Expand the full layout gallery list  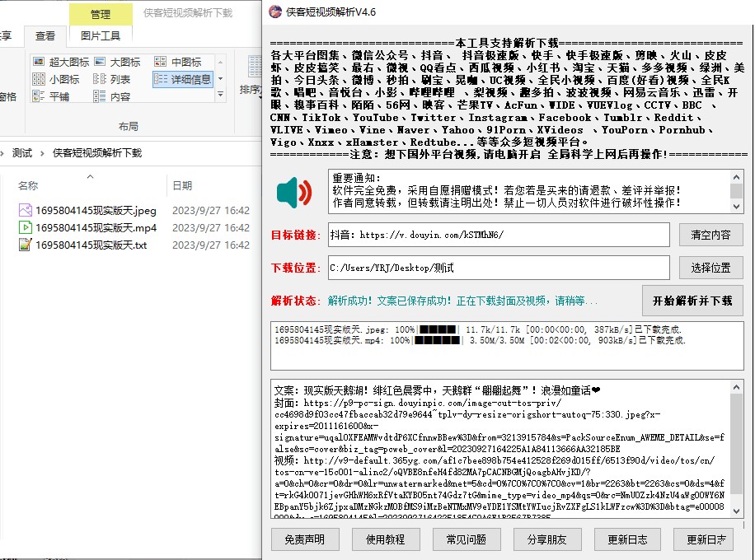tap(220, 95)
